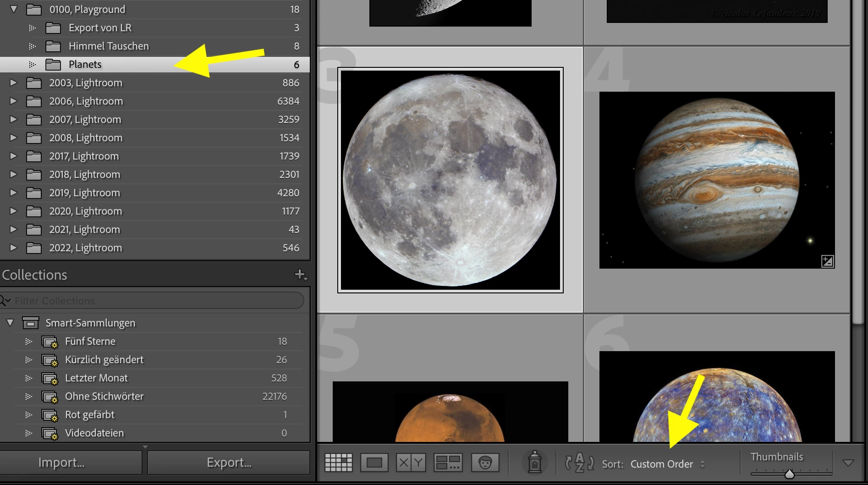
Task: Click the Smart-Sammlungen collection set icon
Action: pyautogui.click(x=30, y=323)
